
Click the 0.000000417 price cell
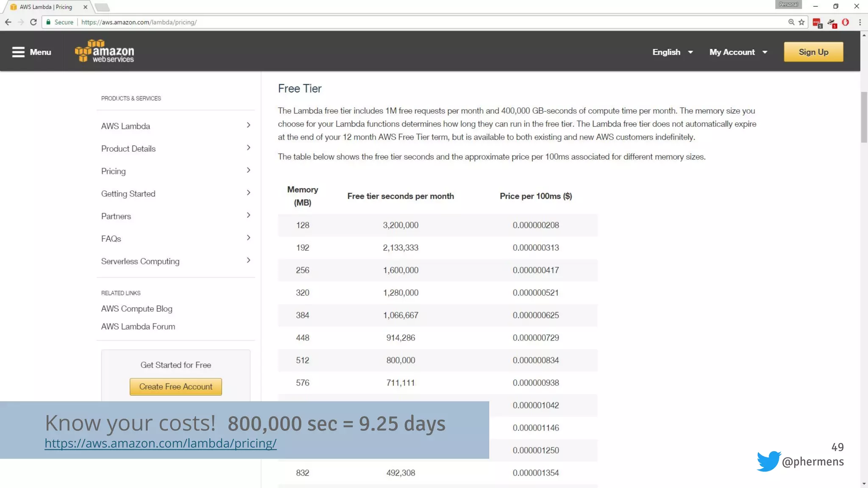point(536,270)
